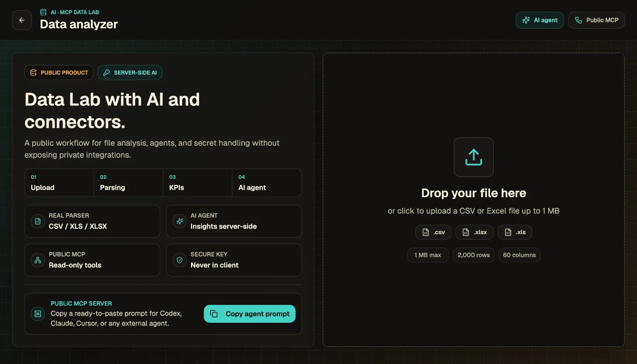637x364 pixels.
Task: Open the AI agent button
Action: (539, 20)
